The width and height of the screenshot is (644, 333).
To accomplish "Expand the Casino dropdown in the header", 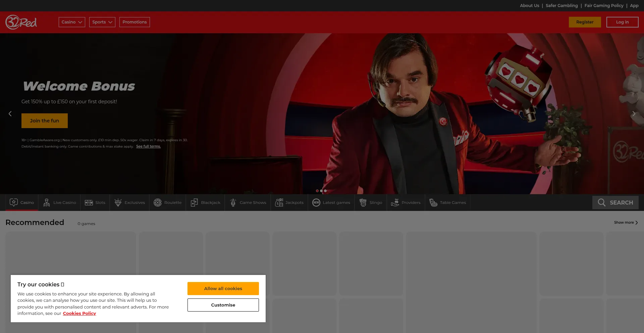I will coord(72,22).
